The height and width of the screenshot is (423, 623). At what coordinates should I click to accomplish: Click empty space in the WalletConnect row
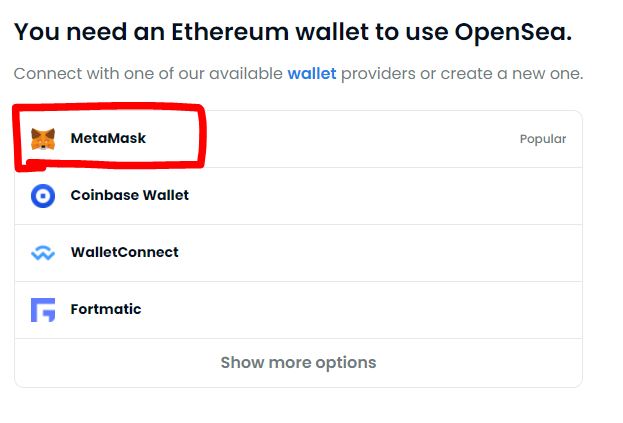(400, 253)
